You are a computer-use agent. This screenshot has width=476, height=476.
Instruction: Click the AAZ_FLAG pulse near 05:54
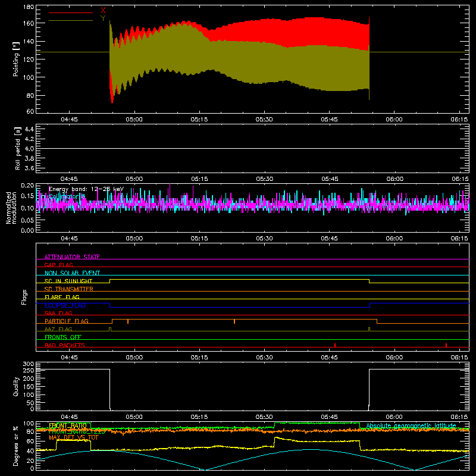(x=369, y=330)
